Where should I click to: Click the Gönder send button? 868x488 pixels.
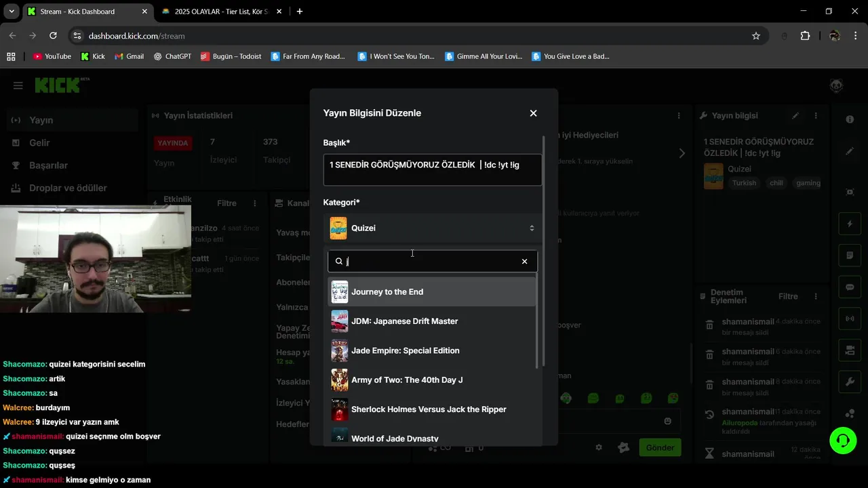click(660, 448)
